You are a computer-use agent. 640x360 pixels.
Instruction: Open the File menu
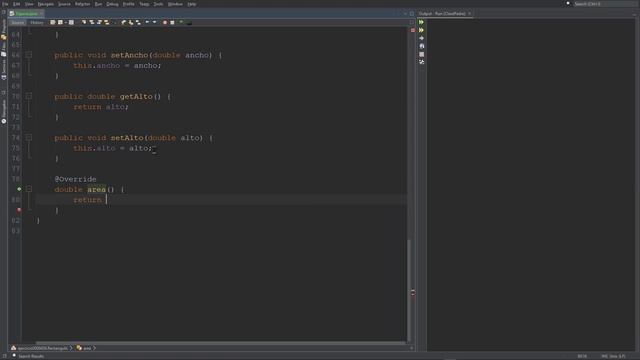(5, 4)
